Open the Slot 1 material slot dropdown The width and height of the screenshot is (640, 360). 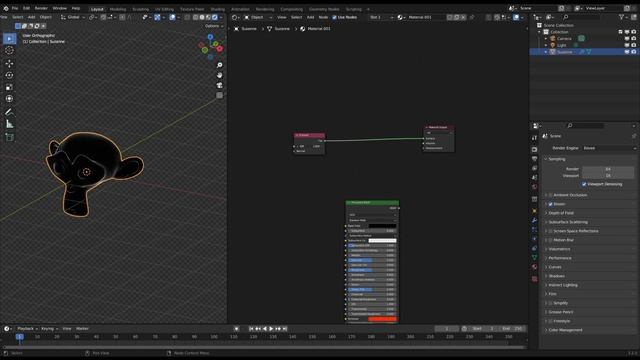(381, 17)
